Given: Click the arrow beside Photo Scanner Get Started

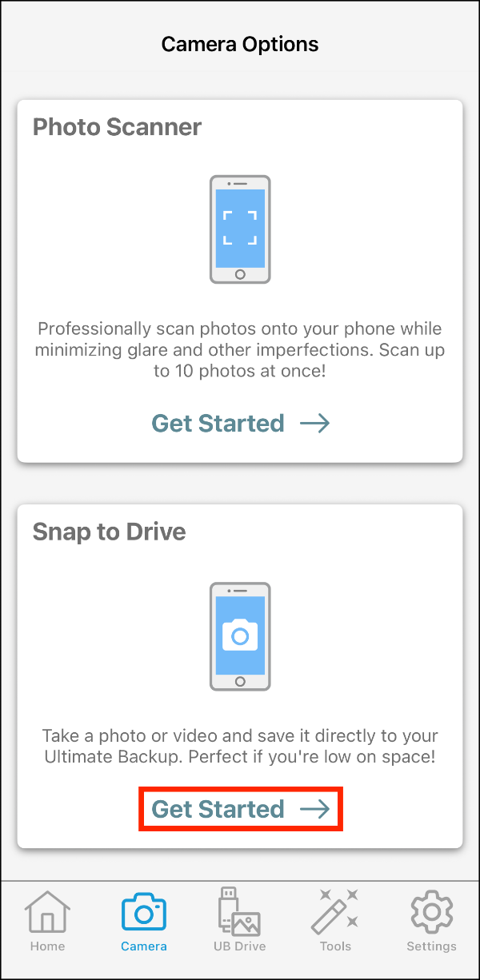Looking at the screenshot, I should 315,424.
